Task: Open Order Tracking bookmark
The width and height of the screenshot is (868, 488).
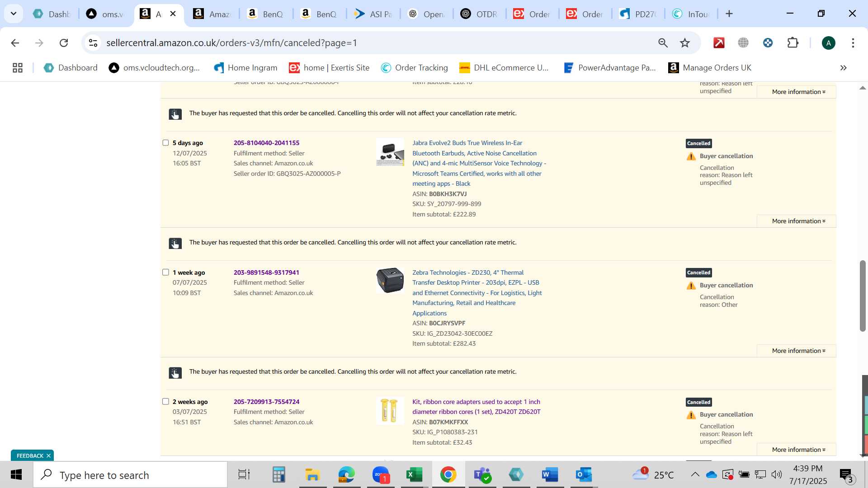Action: (x=414, y=68)
